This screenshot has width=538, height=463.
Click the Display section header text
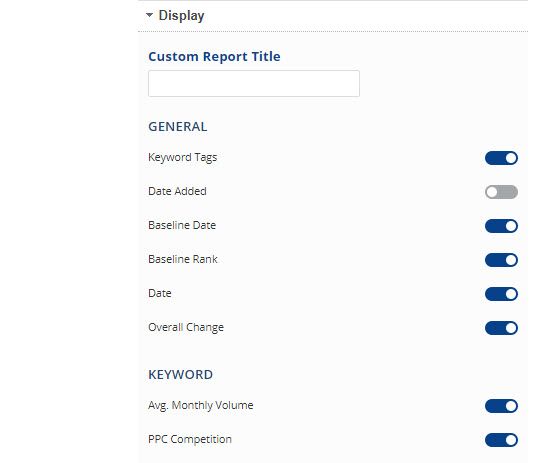tap(181, 15)
